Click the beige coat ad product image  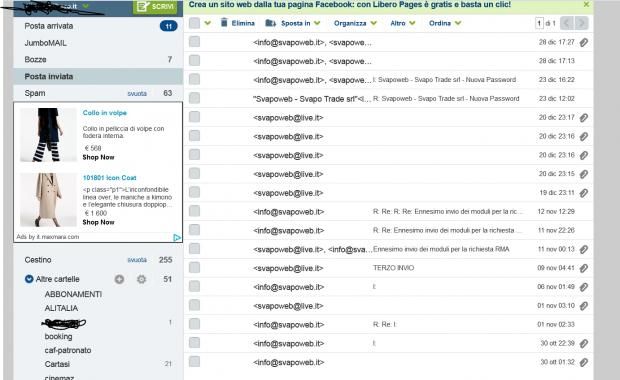tap(48, 200)
